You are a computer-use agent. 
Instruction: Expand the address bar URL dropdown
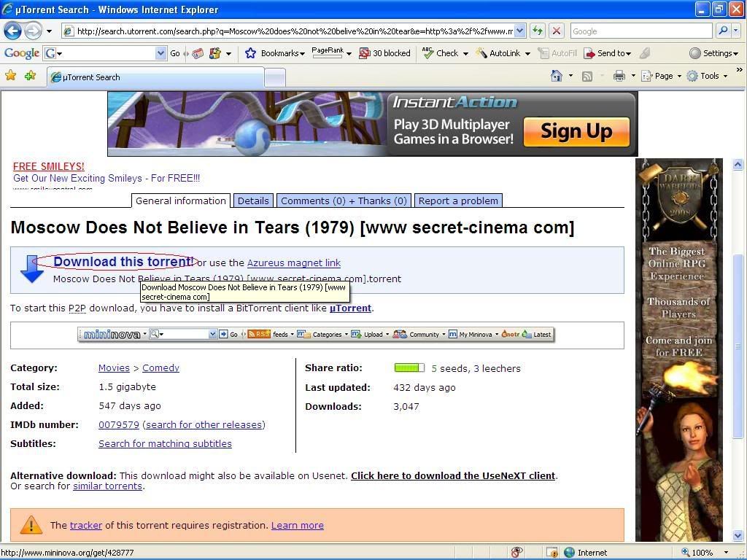519,31
